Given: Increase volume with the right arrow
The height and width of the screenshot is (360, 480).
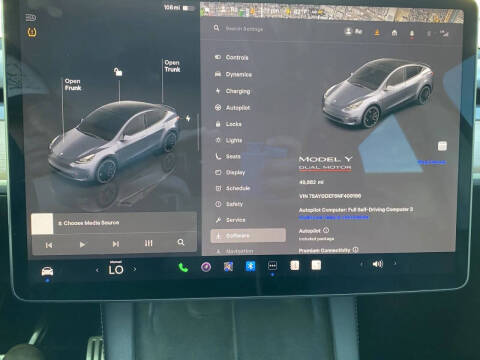Looking at the screenshot, I should (395, 263).
